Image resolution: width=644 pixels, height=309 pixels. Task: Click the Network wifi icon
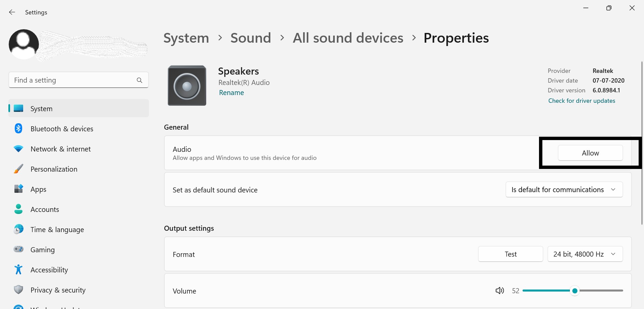click(18, 149)
